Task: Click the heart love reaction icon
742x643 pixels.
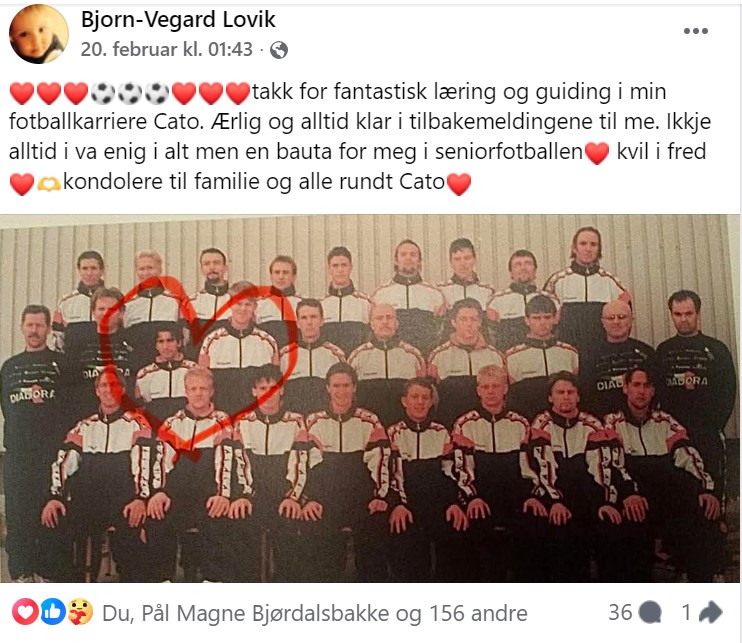Action: (25, 612)
